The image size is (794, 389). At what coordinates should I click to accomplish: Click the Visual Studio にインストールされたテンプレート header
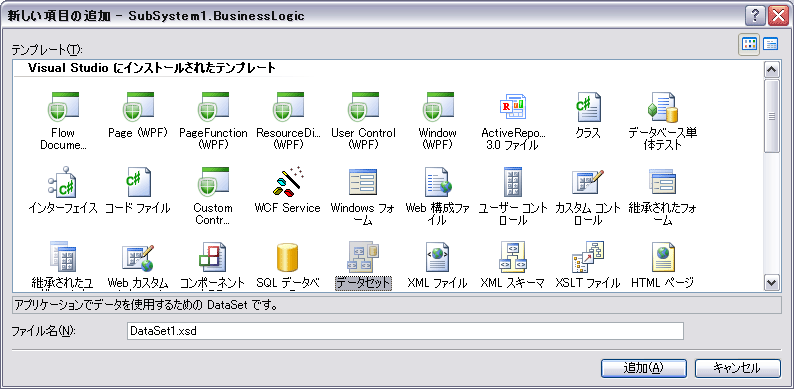point(152,68)
